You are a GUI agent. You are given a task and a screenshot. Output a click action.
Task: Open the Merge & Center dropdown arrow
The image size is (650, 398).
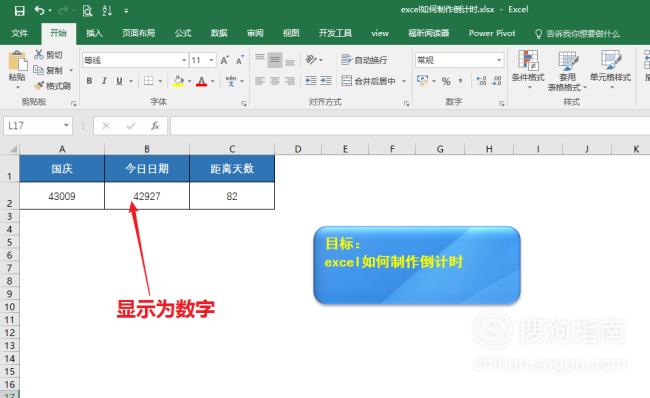(x=404, y=81)
